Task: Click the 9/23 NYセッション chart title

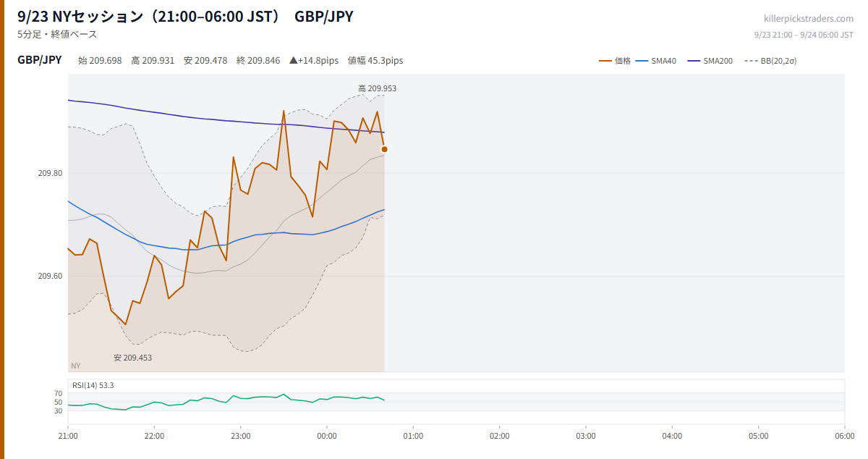Action: click(x=186, y=16)
